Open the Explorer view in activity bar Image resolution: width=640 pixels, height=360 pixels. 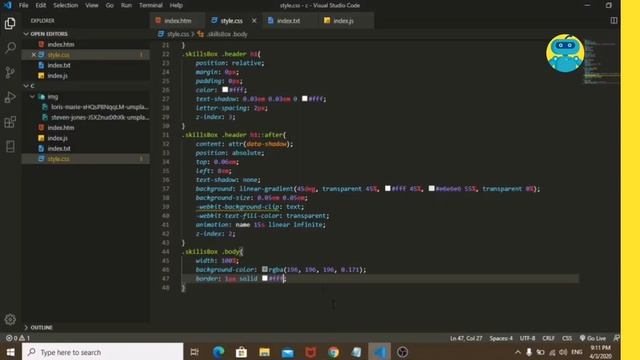tap(10, 23)
